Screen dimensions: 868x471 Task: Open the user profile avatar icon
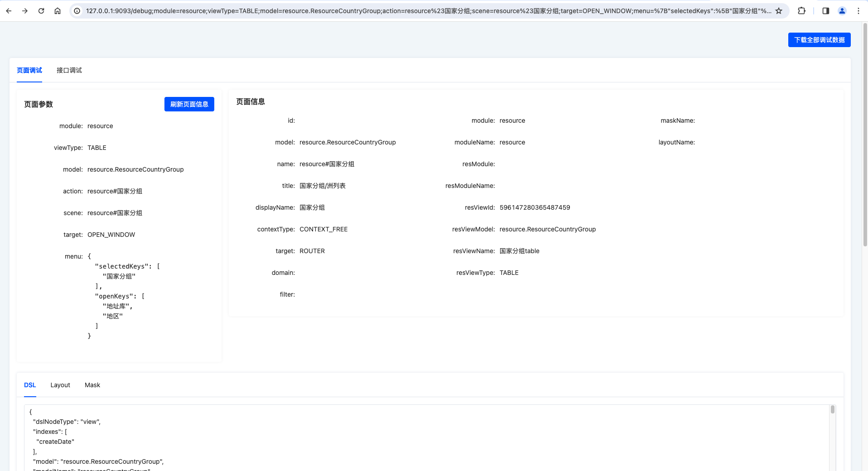point(842,11)
